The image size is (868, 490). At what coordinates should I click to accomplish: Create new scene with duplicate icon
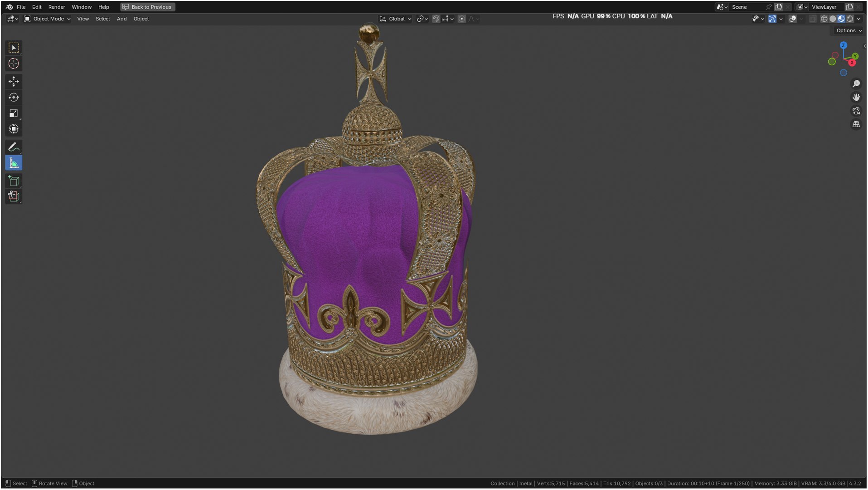tap(779, 7)
